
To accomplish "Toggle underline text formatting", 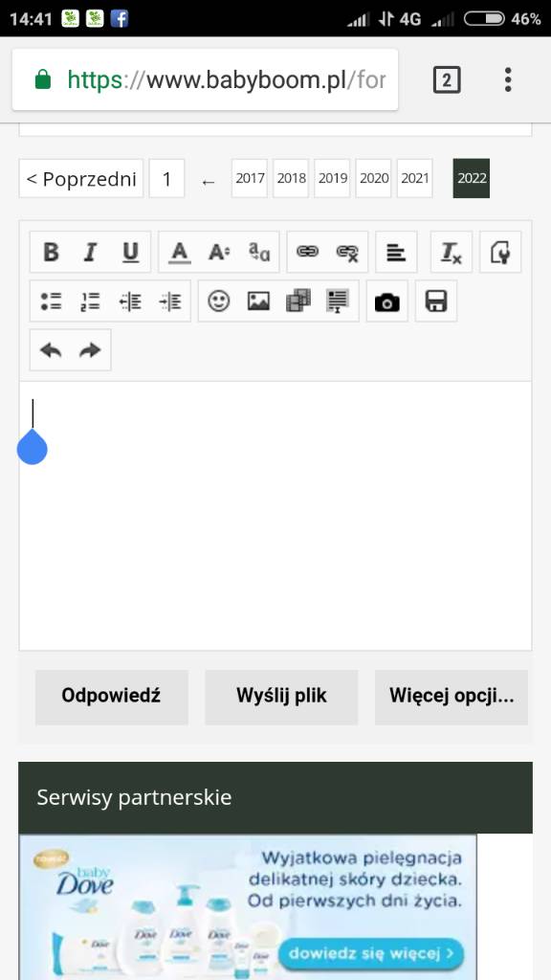I will [130, 253].
